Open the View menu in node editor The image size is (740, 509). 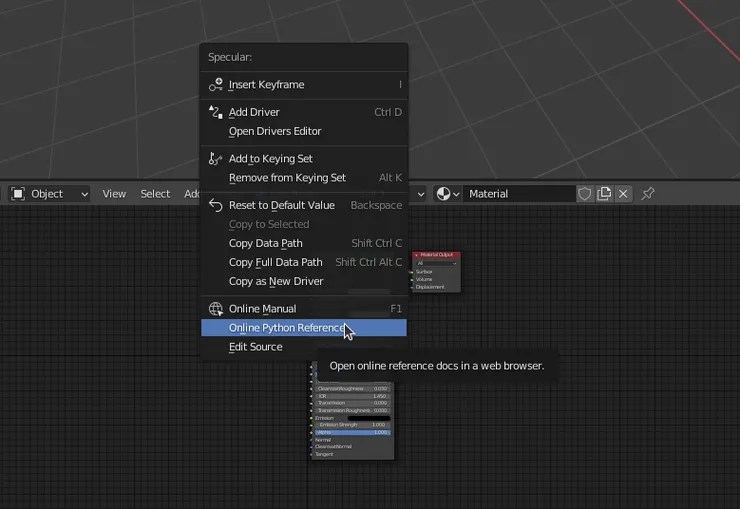coord(114,194)
